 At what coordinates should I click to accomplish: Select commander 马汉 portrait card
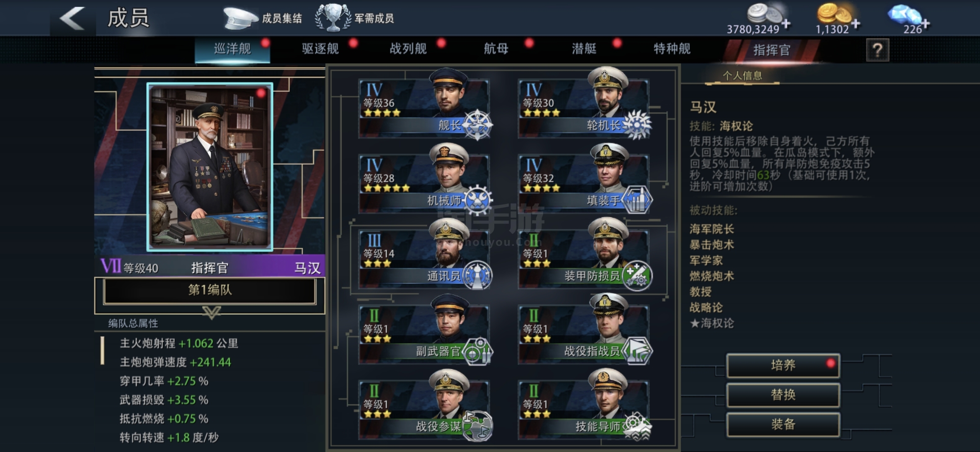(x=210, y=167)
